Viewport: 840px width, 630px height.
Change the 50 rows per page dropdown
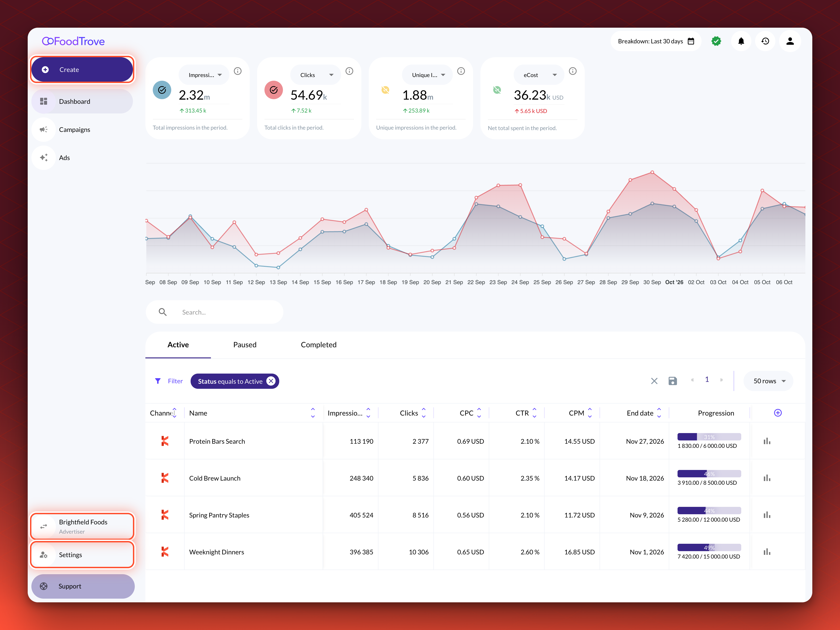pyautogui.click(x=768, y=381)
